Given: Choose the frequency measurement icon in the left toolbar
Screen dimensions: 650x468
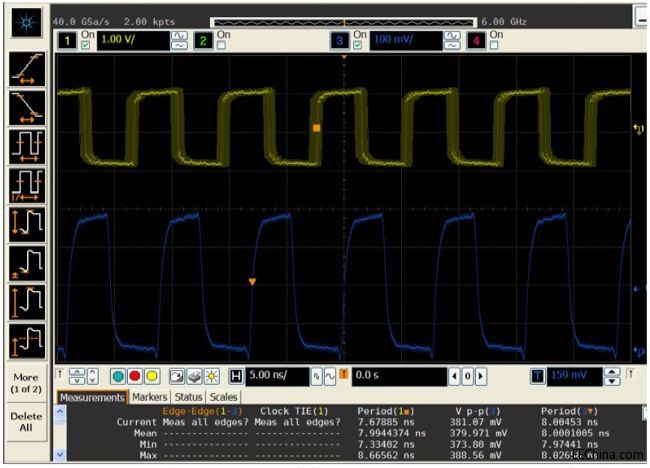Looking at the screenshot, I should [27, 186].
